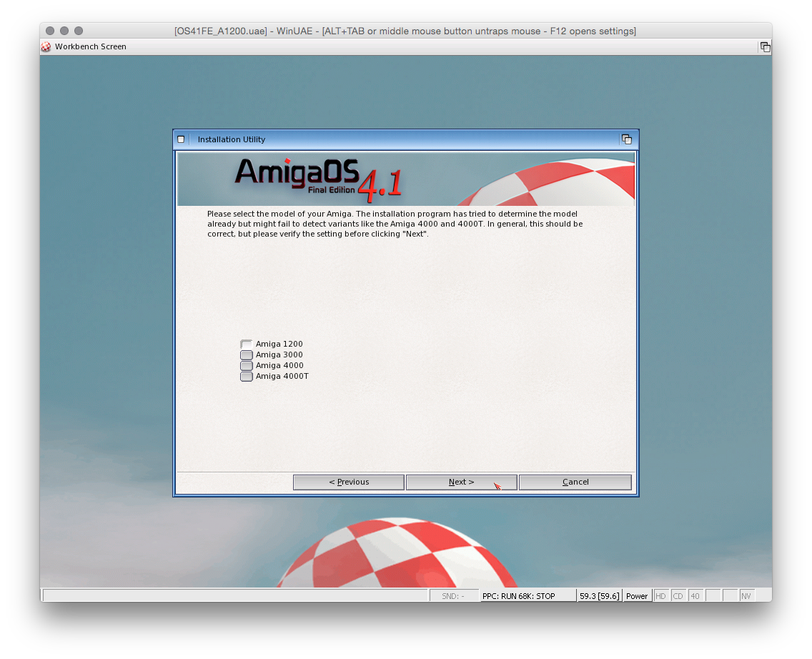
Task: Choose the Amiga 4000 radio button
Action: pos(247,365)
